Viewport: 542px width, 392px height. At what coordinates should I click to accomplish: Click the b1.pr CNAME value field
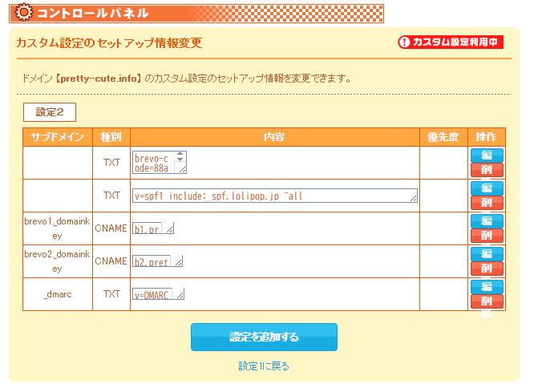tap(148, 229)
